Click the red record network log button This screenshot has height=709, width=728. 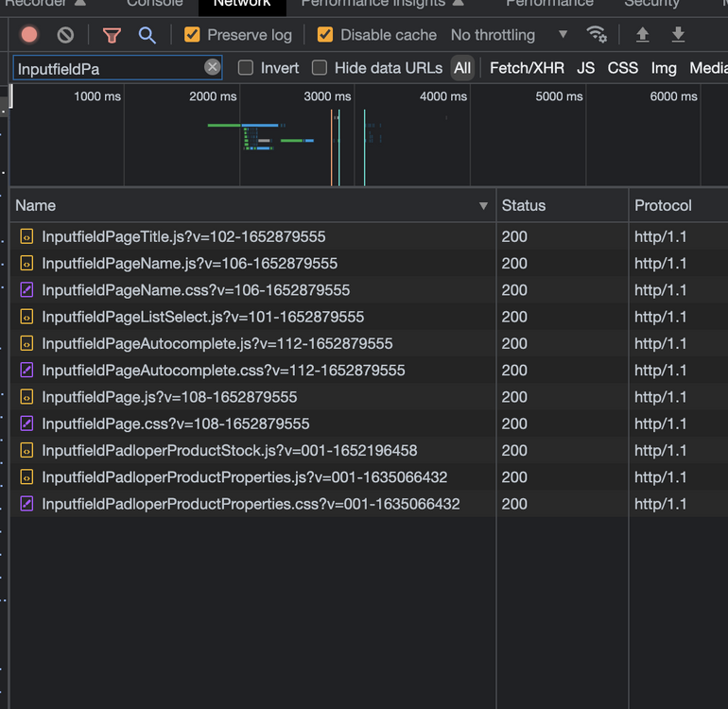tap(29, 35)
